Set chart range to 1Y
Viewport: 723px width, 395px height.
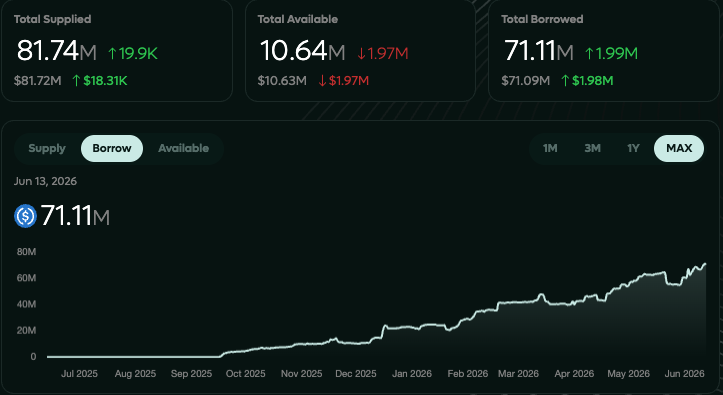633,148
